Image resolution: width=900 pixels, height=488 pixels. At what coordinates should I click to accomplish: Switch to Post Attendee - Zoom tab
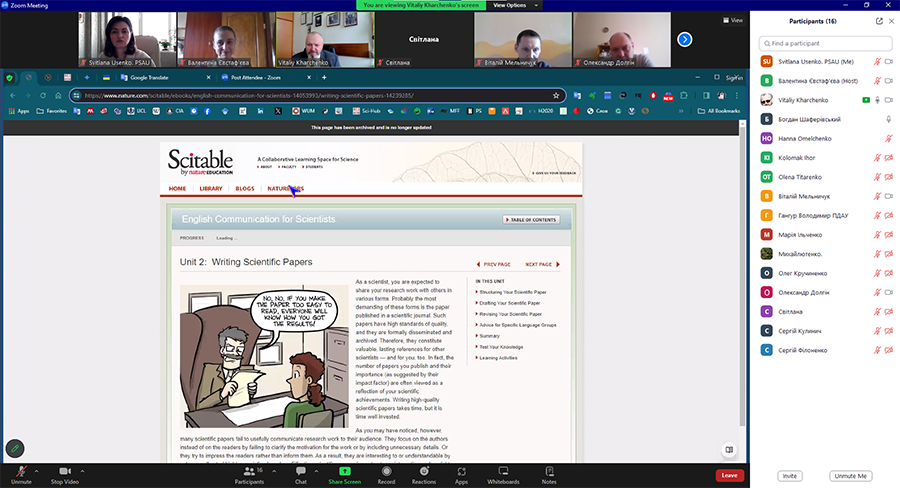tap(266, 78)
